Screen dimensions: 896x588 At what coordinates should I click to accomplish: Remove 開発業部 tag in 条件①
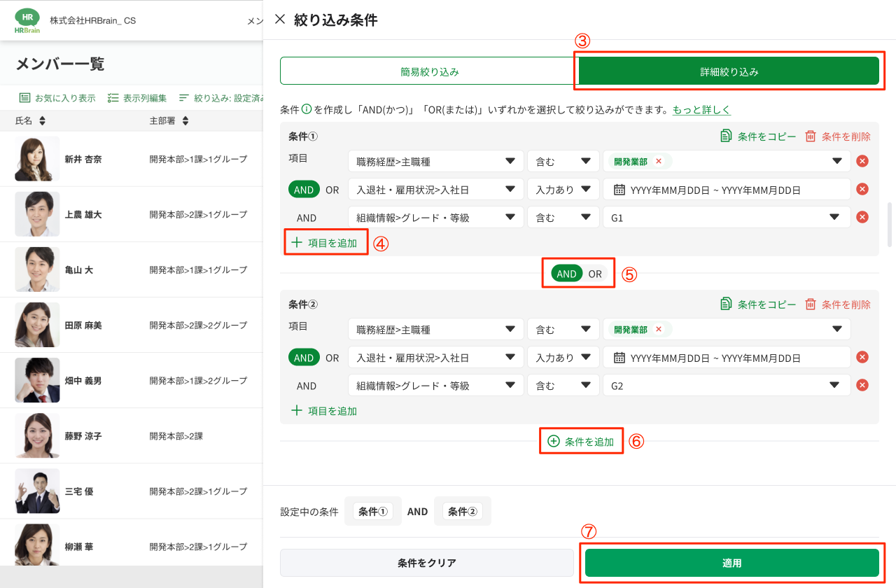pos(658,161)
